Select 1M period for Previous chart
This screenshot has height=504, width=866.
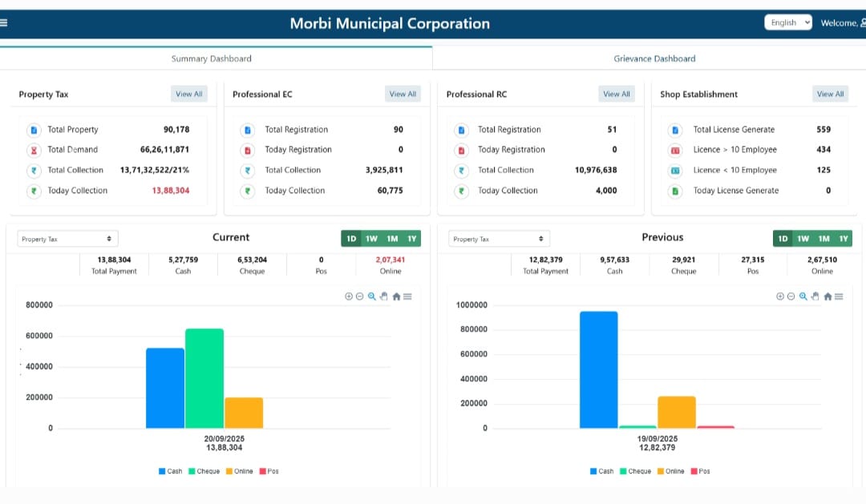(824, 239)
